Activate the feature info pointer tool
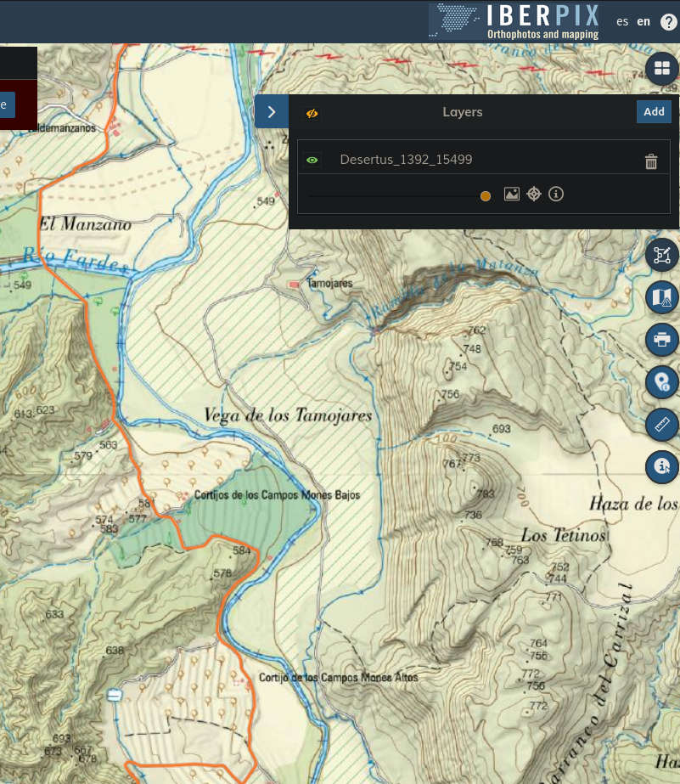680x784 pixels. [662, 465]
